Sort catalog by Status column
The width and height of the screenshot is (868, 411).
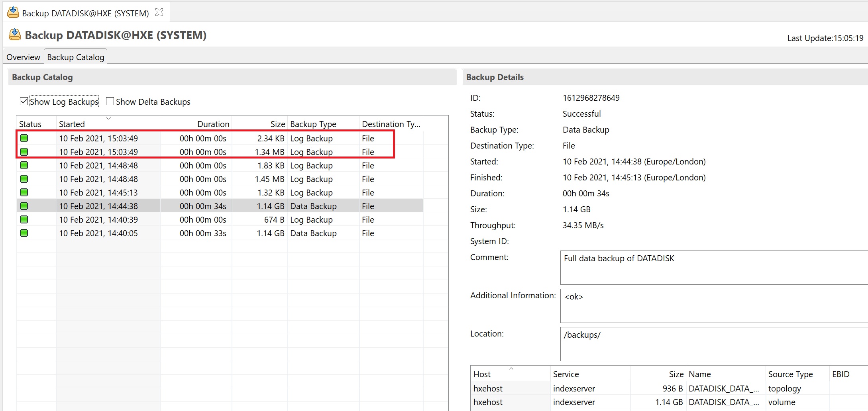tap(36, 124)
